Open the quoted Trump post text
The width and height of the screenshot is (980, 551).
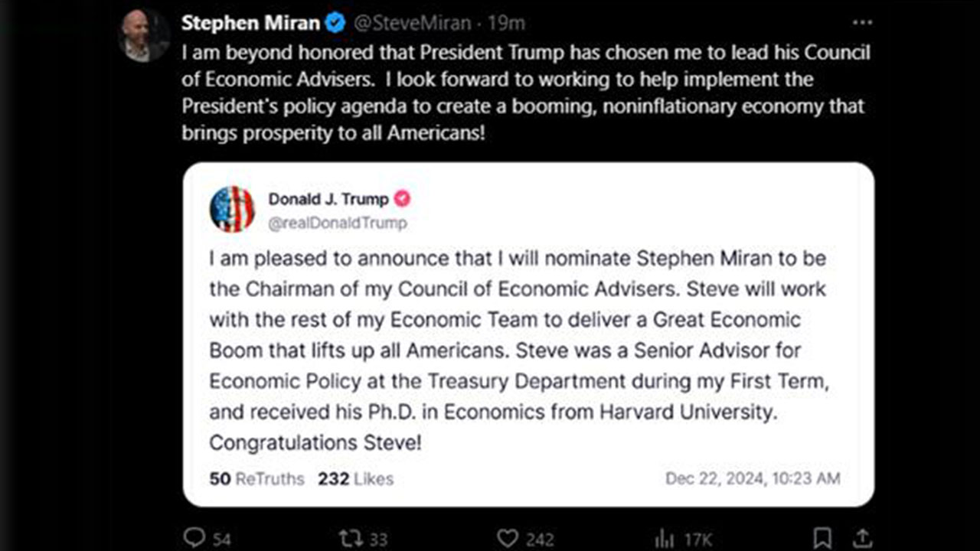point(518,350)
